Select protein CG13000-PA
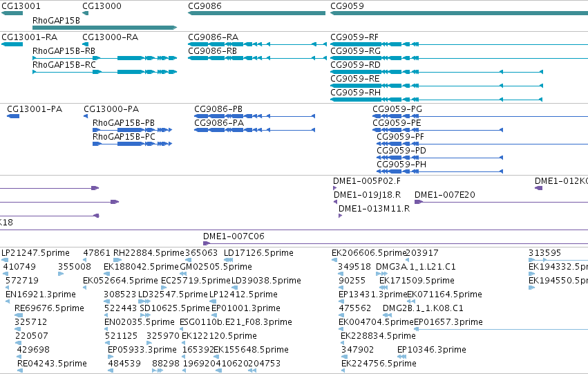Viewport: 588px width, 374px height. pos(111,109)
